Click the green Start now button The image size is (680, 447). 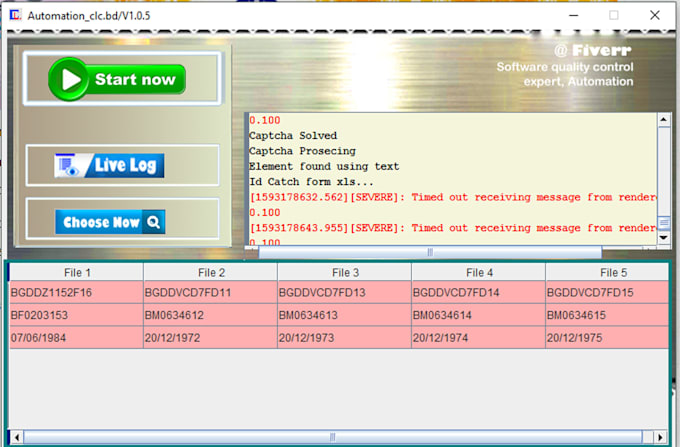point(117,79)
